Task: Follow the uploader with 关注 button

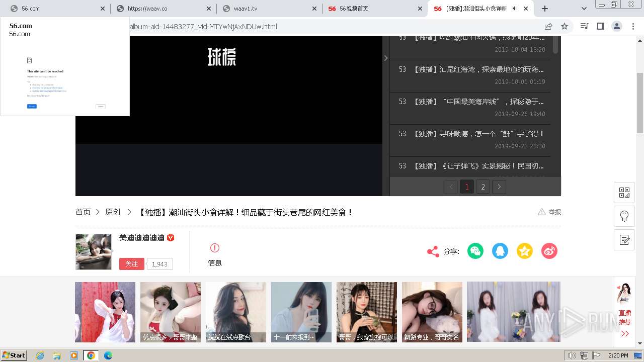Action: pos(132,264)
